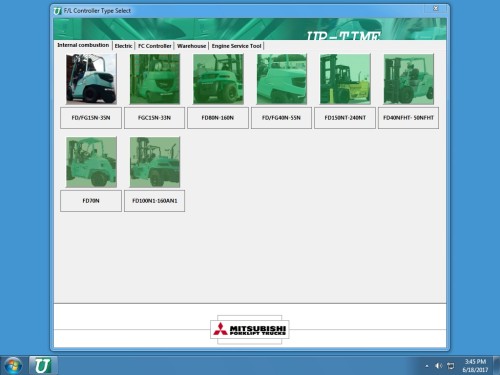This screenshot has width=500, height=375.
Task: Go to the Engine Service Tool tab
Action: [x=236, y=46]
